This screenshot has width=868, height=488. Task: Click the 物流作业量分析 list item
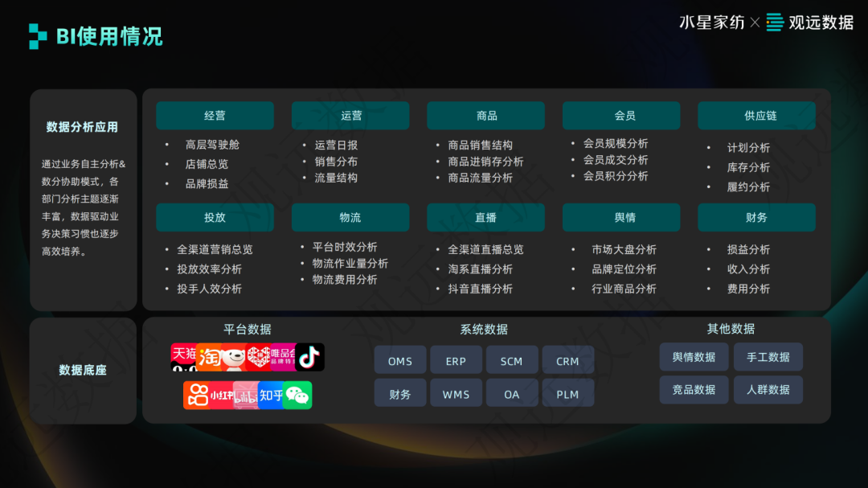[350, 263]
